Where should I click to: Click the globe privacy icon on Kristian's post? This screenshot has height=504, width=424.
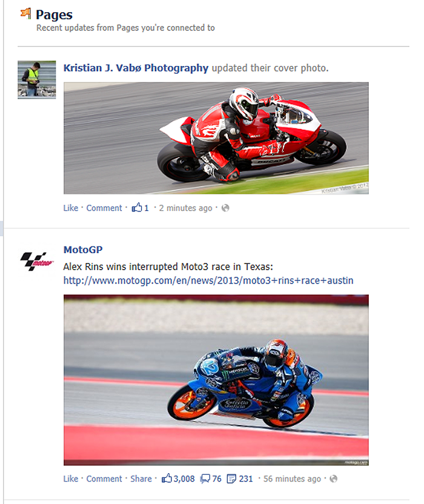(x=226, y=208)
